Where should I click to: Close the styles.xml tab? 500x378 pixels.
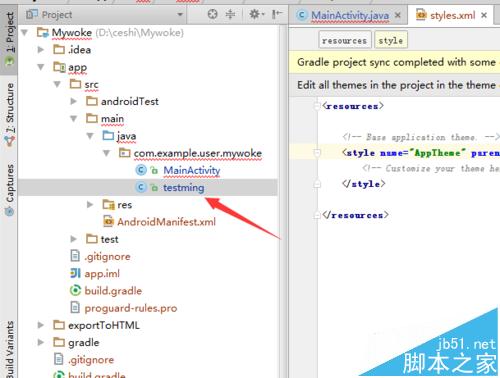[x=484, y=15]
